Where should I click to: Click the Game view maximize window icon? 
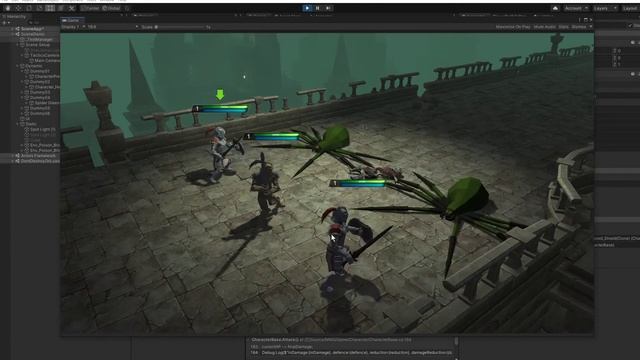(585, 20)
